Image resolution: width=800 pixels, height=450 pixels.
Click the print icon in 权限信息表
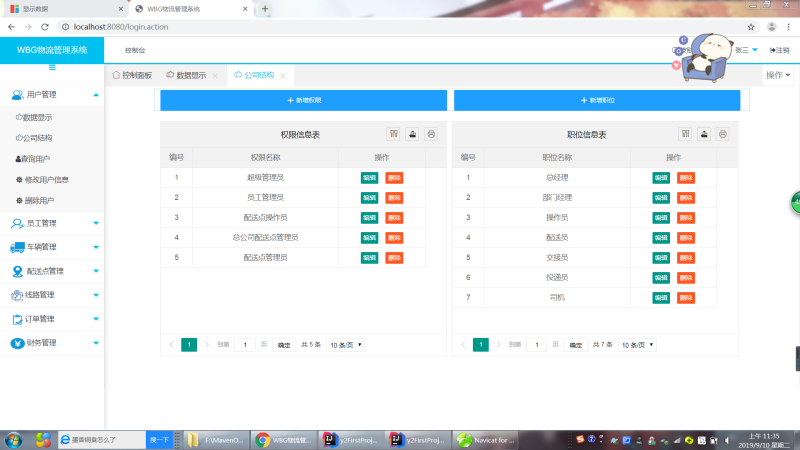coord(430,134)
